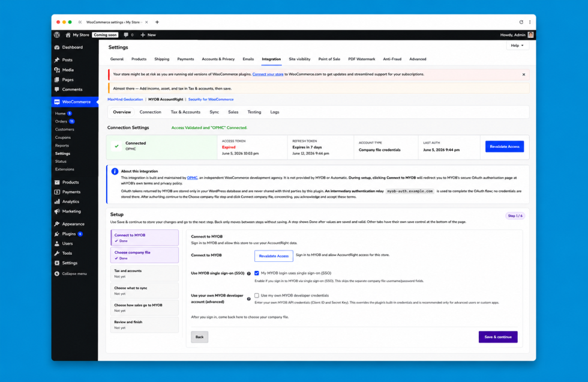Follow the Connect your store link
Image resolution: width=588 pixels, height=382 pixels.
[268, 74]
